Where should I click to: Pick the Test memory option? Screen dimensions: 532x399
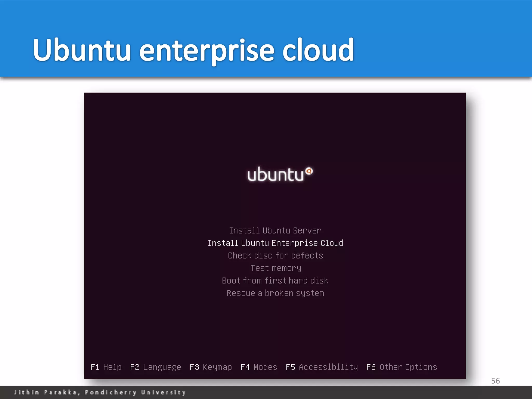[276, 268]
